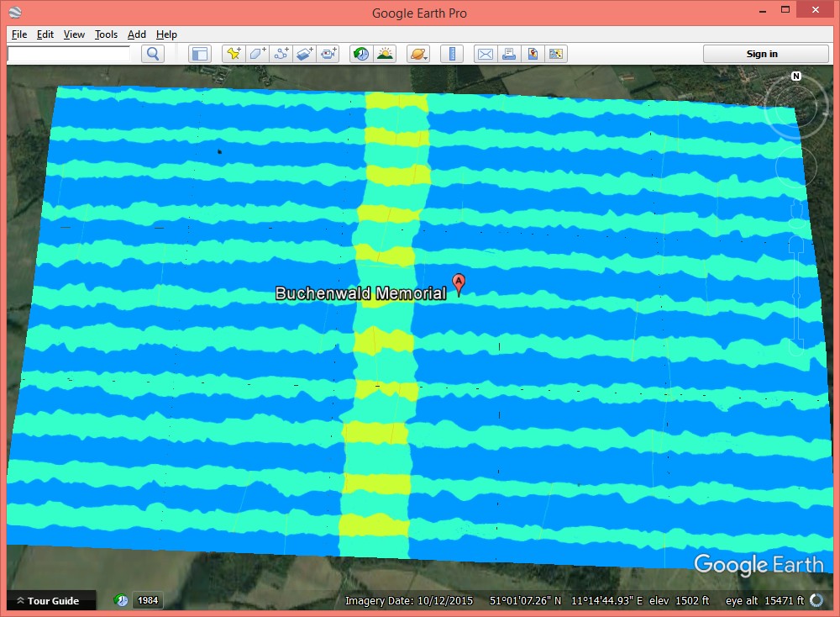Click the Search magnifier button
This screenshot has height=617, width=840.
(x=152, y=54)
